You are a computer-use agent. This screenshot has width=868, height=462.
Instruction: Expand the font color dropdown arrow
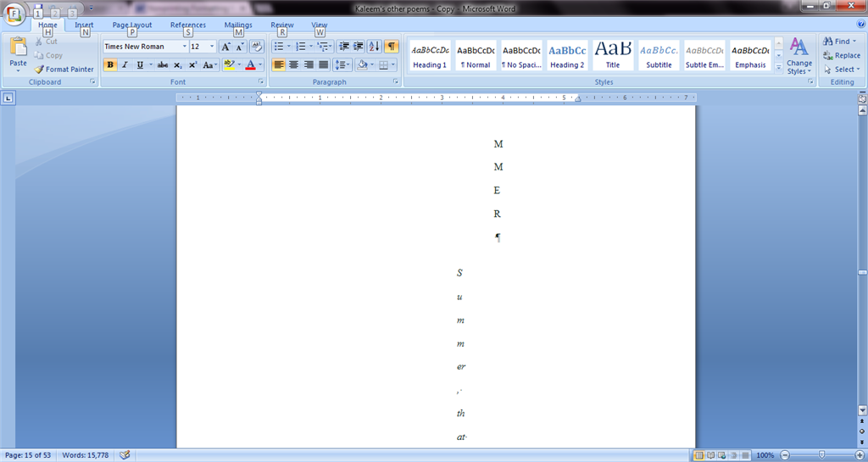point(260,64)
